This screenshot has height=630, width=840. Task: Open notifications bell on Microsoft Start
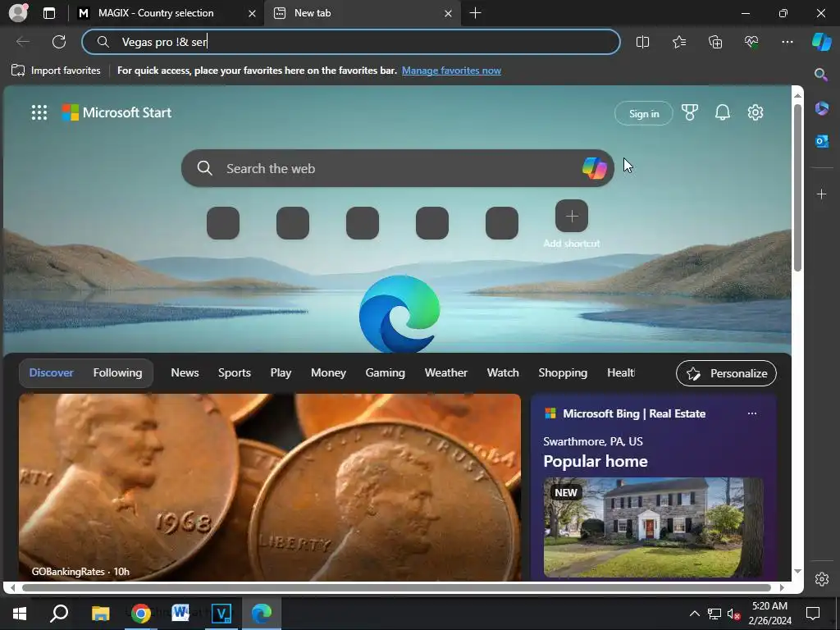[x=723, y=112]
